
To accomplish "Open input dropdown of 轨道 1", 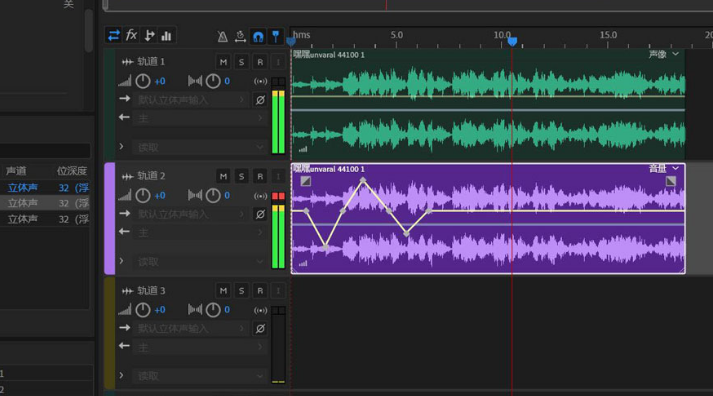I will [191, 100].
